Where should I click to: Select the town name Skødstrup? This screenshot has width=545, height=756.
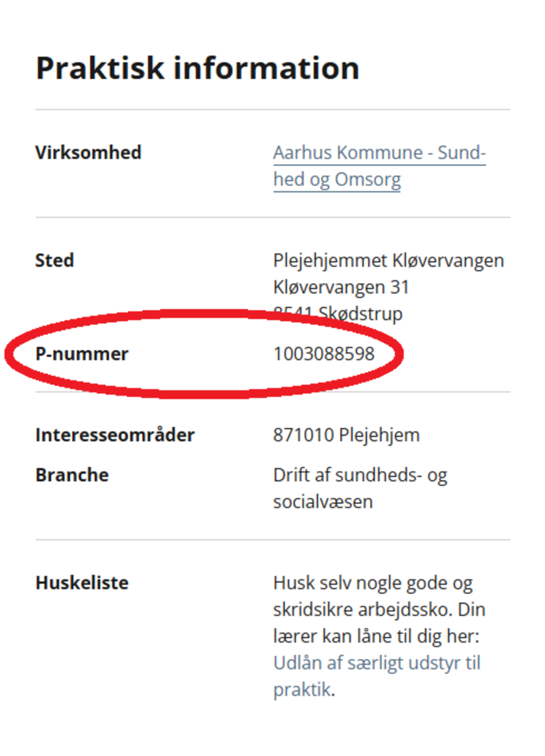pos(360,314)
